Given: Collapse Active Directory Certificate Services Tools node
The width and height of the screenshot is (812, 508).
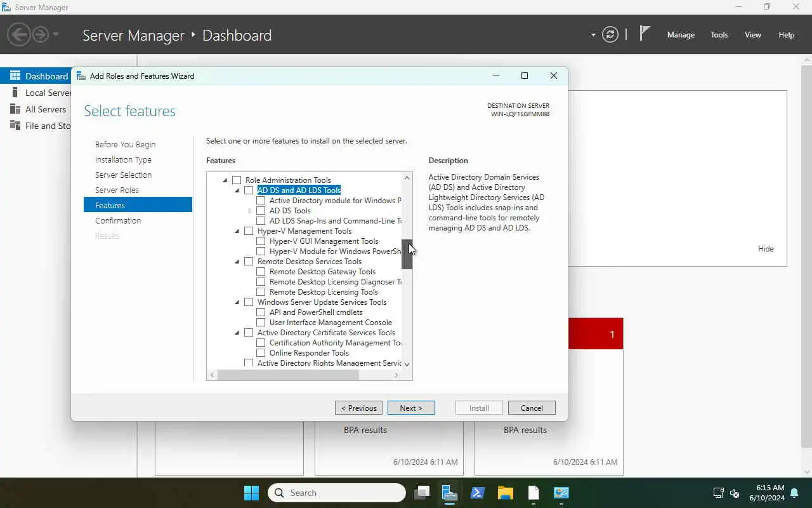Looking at the screenshot, I should coord(237,333).
